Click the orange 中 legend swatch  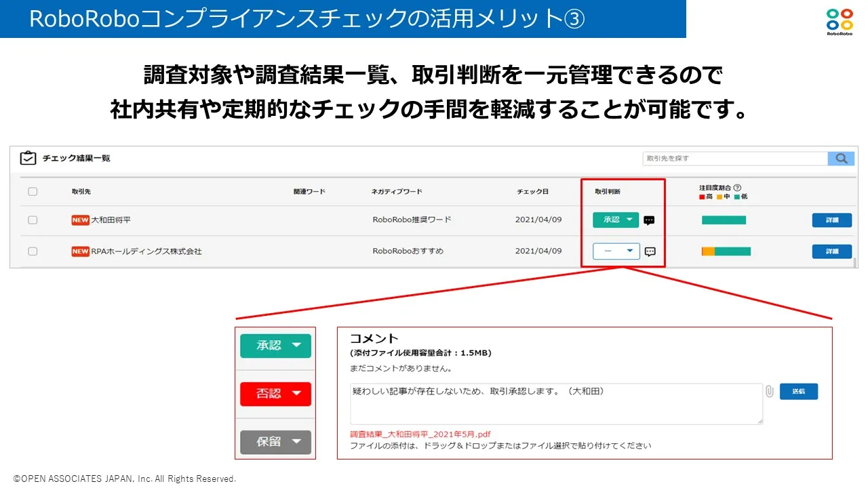tap(720, 197)
